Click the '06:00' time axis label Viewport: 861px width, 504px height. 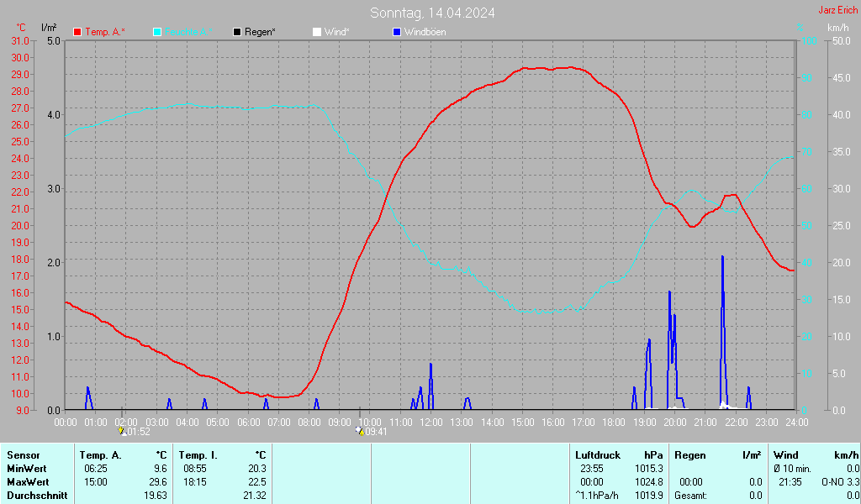248,423
